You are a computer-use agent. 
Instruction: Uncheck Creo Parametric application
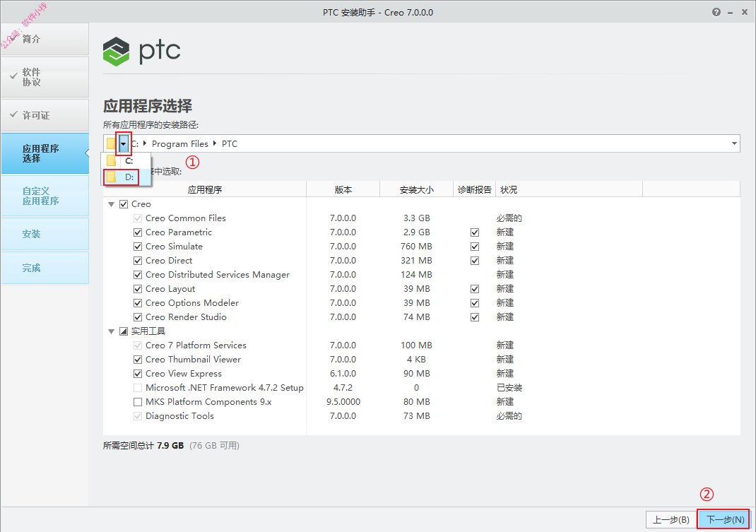click(137, 232)
